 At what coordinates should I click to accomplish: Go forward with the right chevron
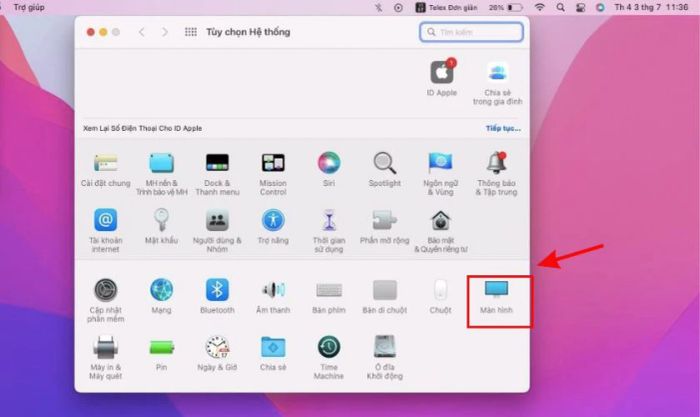[x=165, y=32]
